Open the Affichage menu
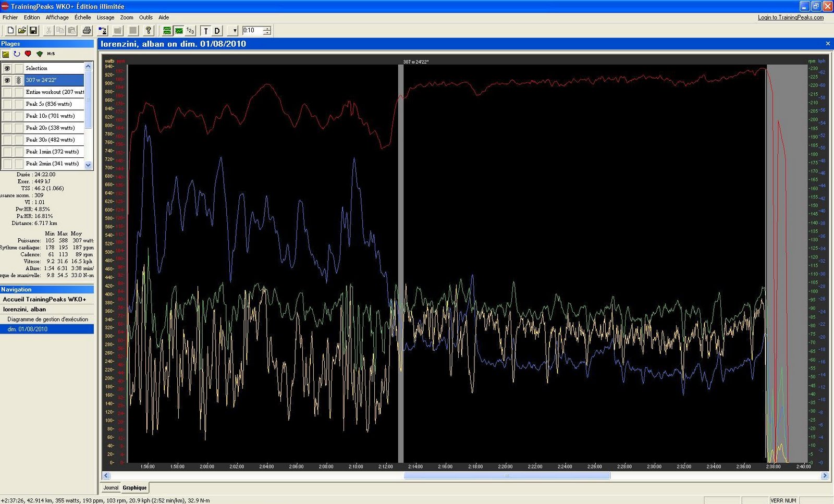Screen dimensions: 834x504 click(57, 17)
